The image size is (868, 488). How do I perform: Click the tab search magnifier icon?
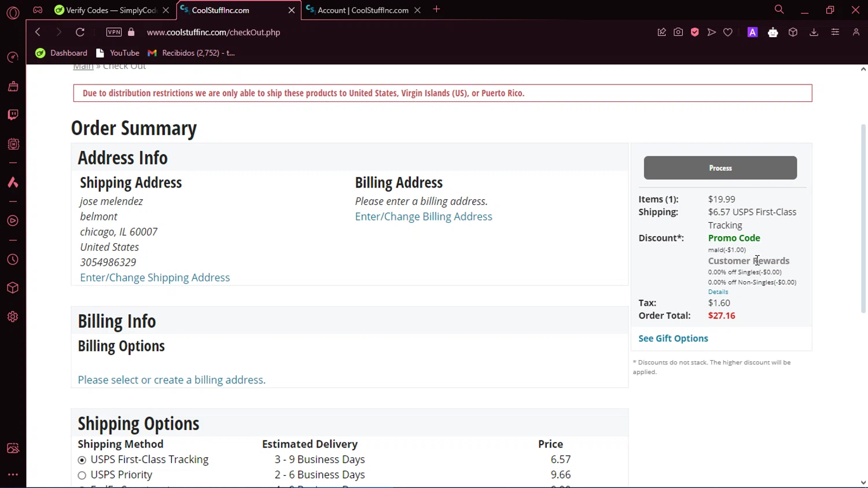[779, 9]
